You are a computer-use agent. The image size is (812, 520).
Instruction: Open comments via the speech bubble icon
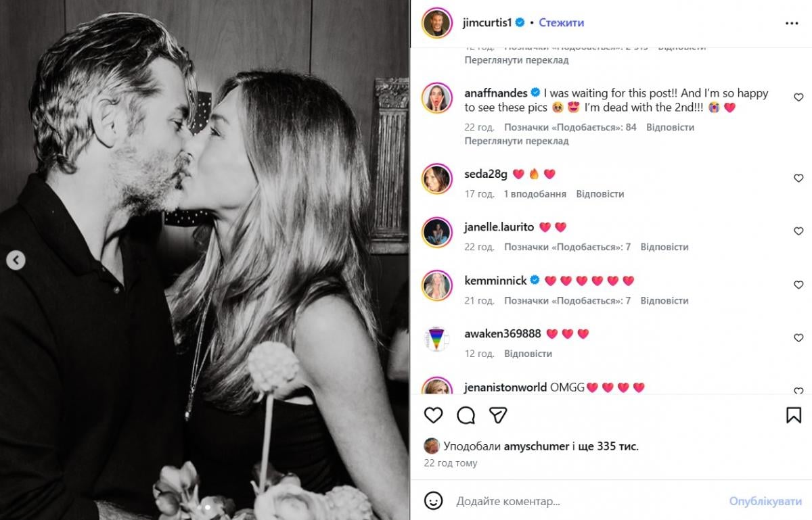(x=466, y=415)
